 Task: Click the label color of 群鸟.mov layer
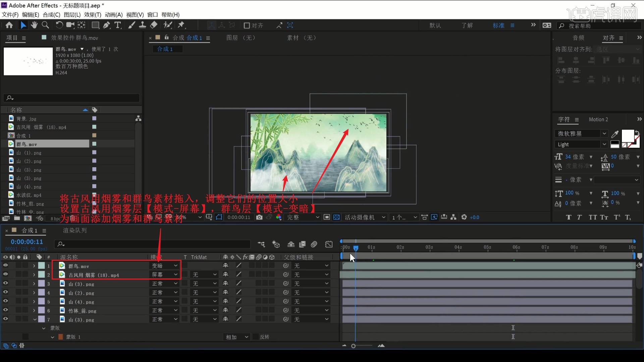click(42, 265)
